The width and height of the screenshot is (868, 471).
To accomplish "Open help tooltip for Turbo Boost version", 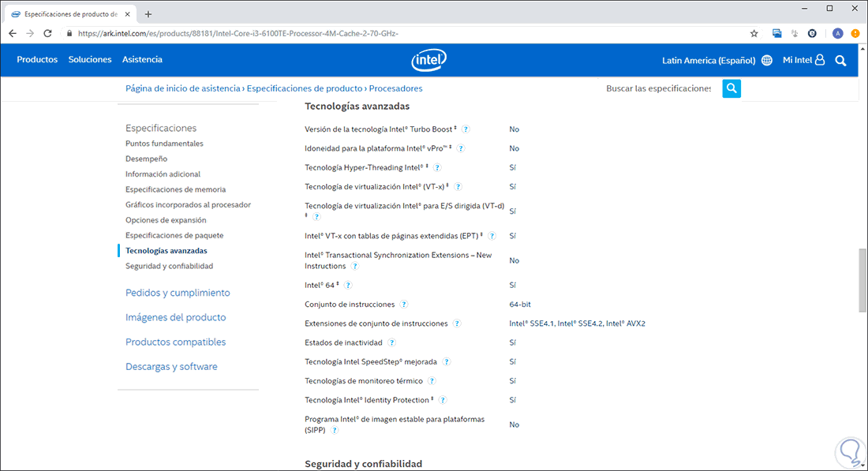I will click(466, 129).
